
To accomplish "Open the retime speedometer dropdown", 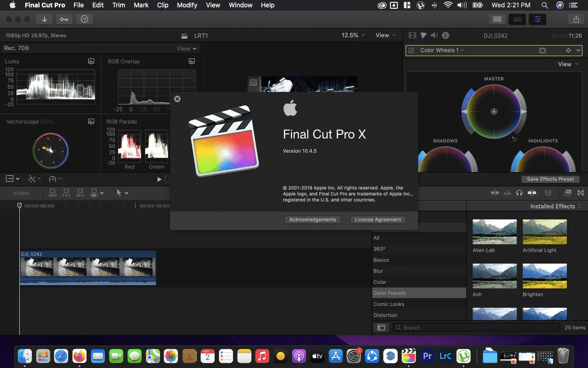I will (55, 178).
